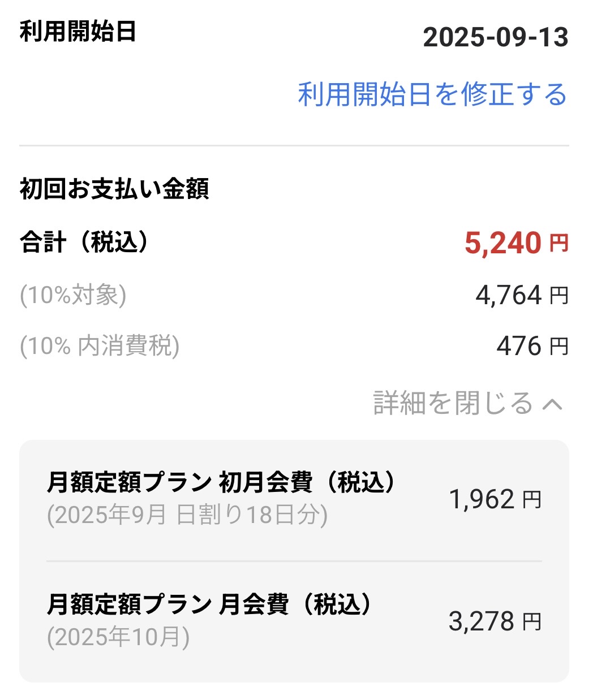Click the divider line between the plan rows
The height and width of the screenshot is (700, 593).
point(294,561)
